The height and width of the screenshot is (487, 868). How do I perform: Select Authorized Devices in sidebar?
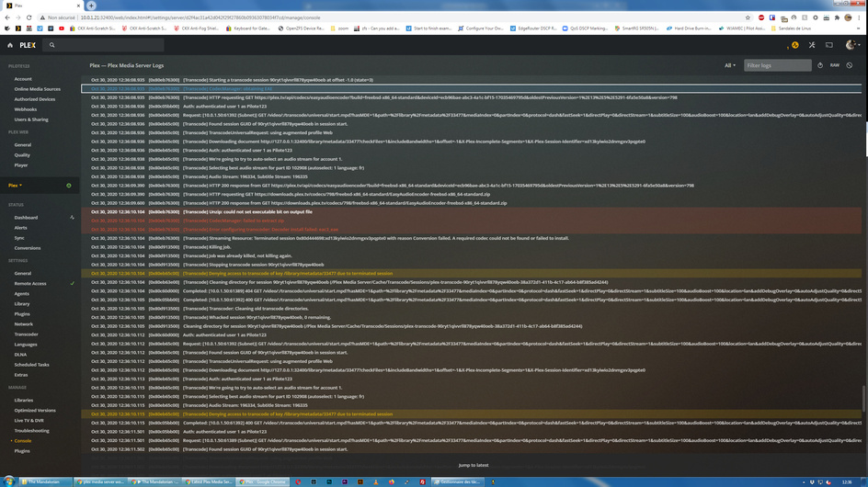(35, 99)
